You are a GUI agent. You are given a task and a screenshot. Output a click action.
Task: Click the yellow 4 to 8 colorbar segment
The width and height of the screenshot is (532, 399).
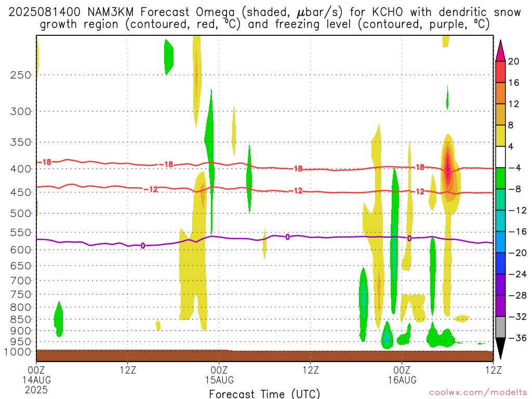coord(500,136)
